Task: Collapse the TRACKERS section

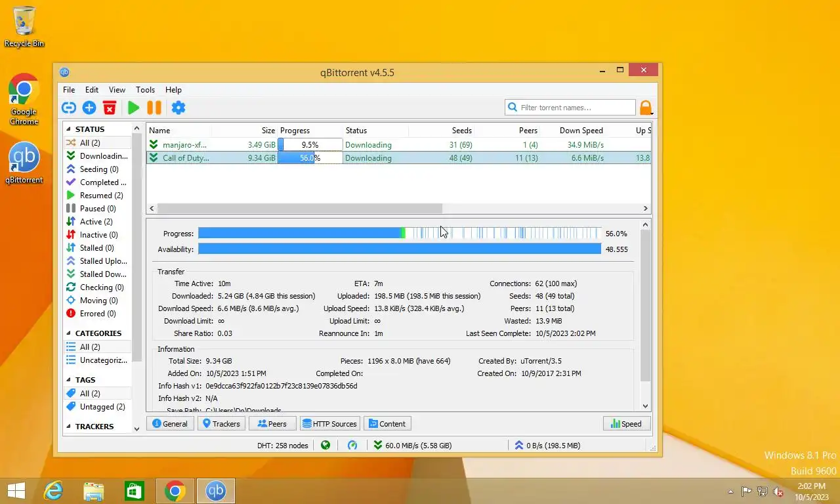Action: 69,427
